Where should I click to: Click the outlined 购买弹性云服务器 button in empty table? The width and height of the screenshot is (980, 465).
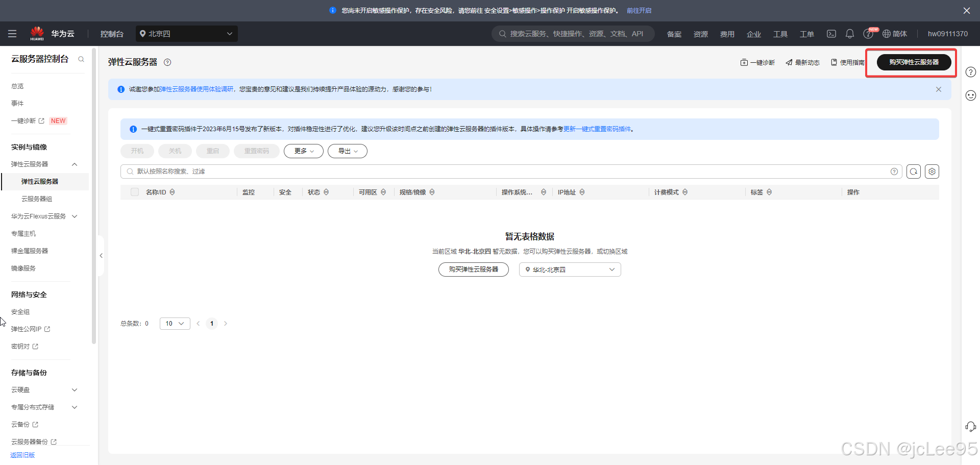coord(474,270)
